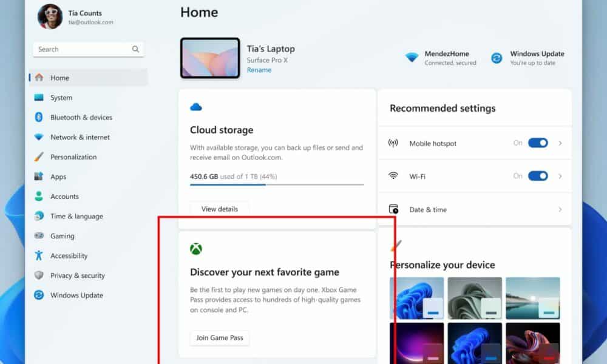Viewport: 607px width, 364px height.
Task: Click the blue cloud icon above Cloud storage
Action: [196, 107]
